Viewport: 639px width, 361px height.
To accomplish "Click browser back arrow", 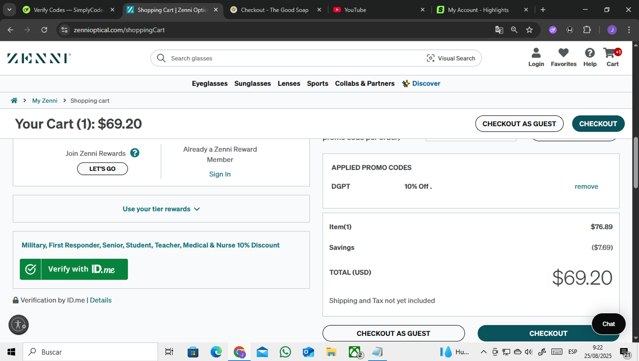I will click(11, 30).
